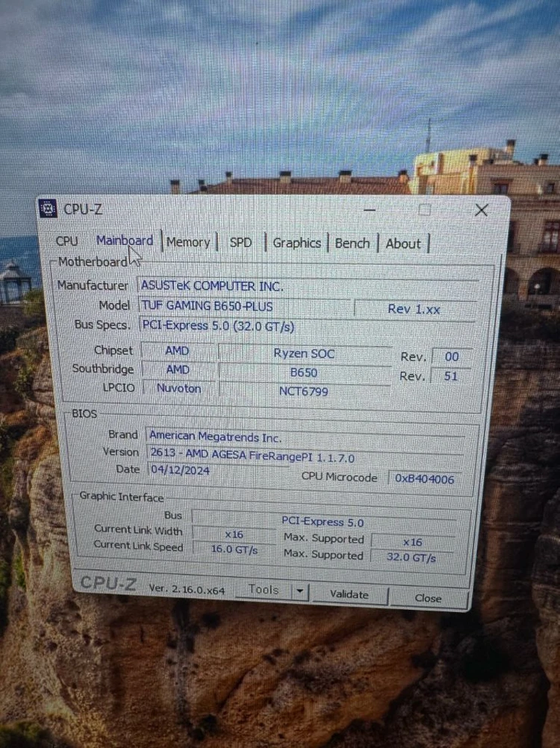The height and width of the screenshot is (748, 560).
Task: Click the Chipset vendor AMD field
Action: click(177, 350)
